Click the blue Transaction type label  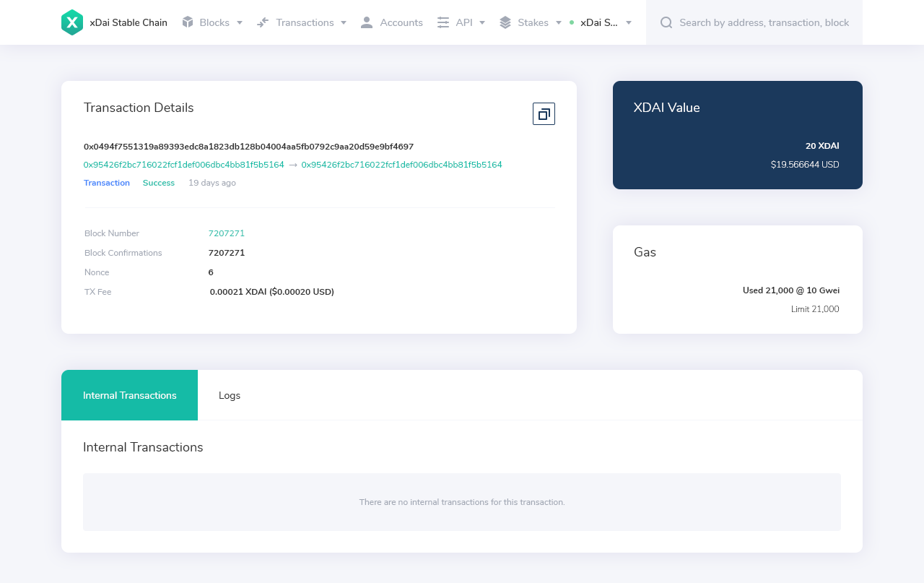(107, 183)
